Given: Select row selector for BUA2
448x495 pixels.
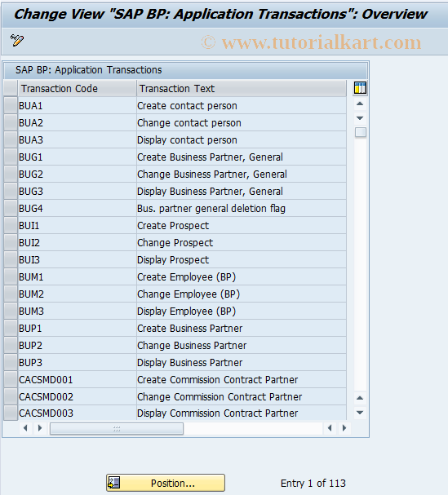Looking at the screenshot, I should 11,122.
